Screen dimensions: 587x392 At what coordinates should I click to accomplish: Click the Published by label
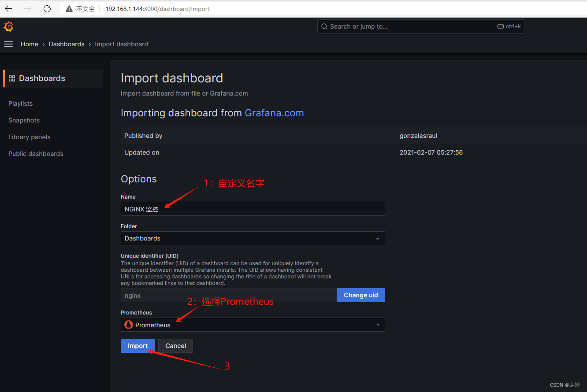(x=143, y=136)
